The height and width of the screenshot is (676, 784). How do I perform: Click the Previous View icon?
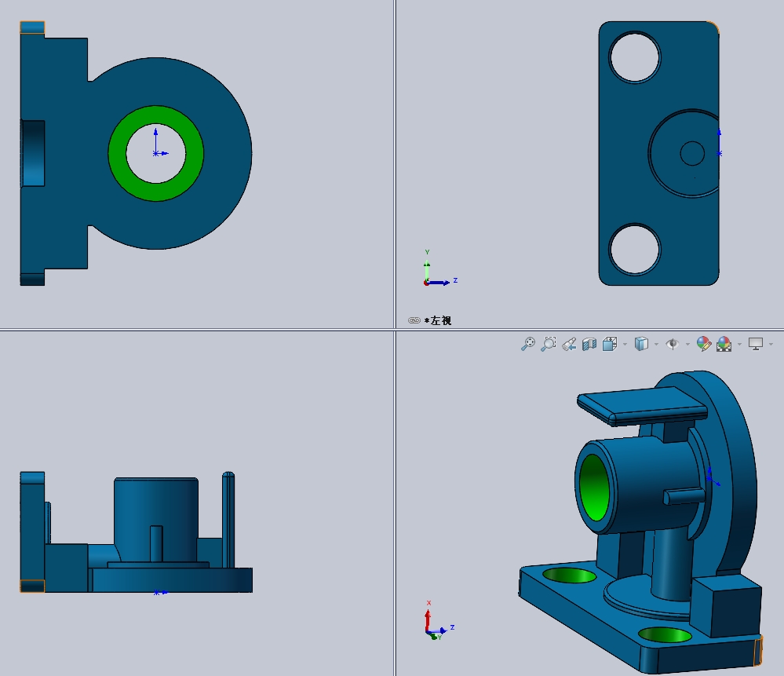click(x=569, y=344)
